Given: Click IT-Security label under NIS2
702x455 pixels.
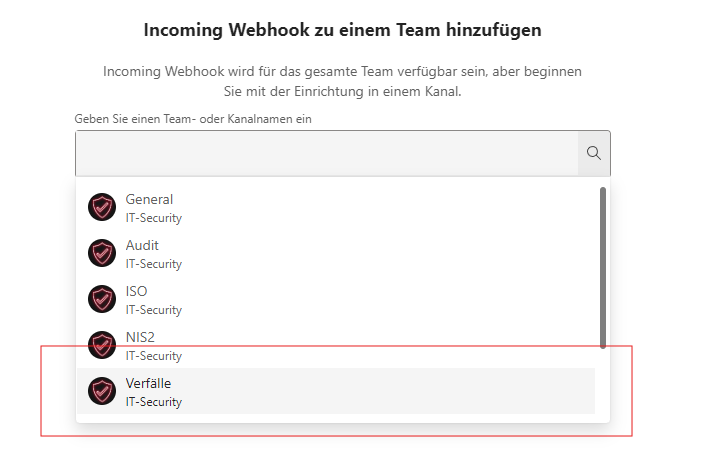Looking at the screenshot, I should (x=154, y=356).
